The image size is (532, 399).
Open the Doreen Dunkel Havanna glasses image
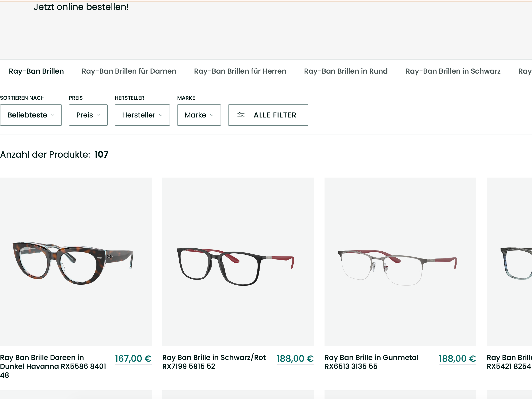point(76,262)
